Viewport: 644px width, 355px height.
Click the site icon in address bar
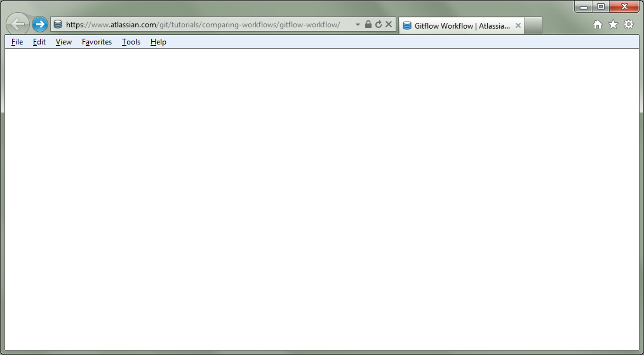coord(58,25)
